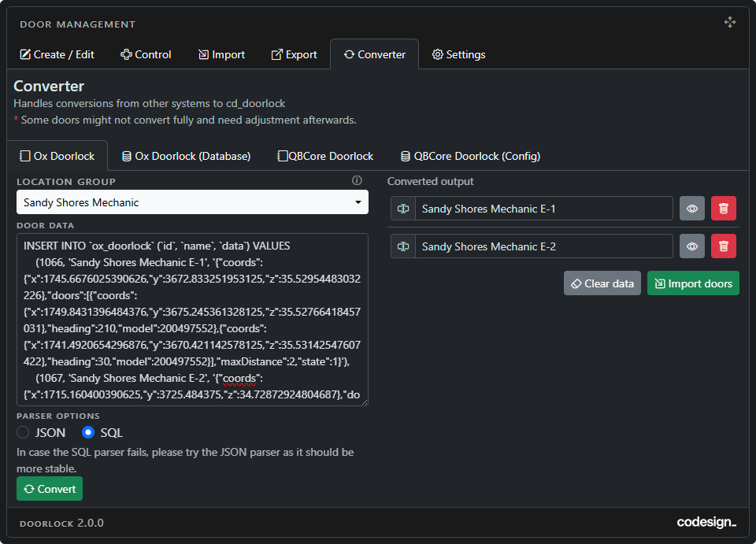Open the Location Group dropdown
Screen dimensions: 756x544
click(x=192, y=202)
